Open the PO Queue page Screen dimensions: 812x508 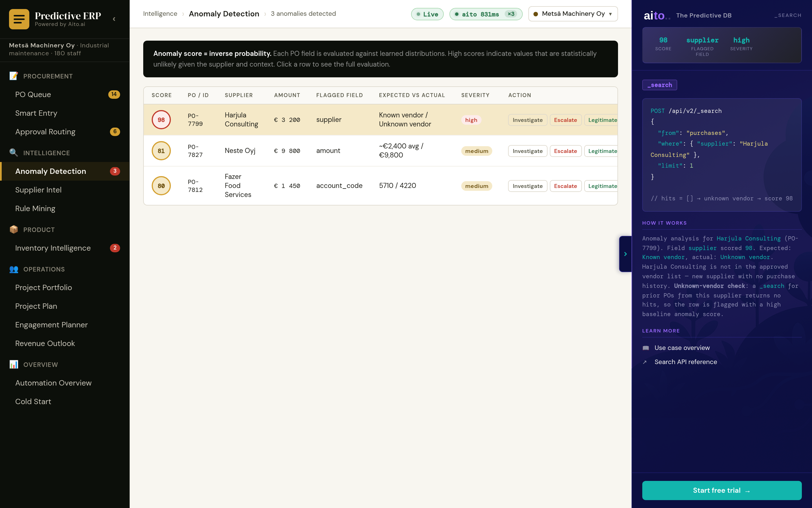point(65,95)
